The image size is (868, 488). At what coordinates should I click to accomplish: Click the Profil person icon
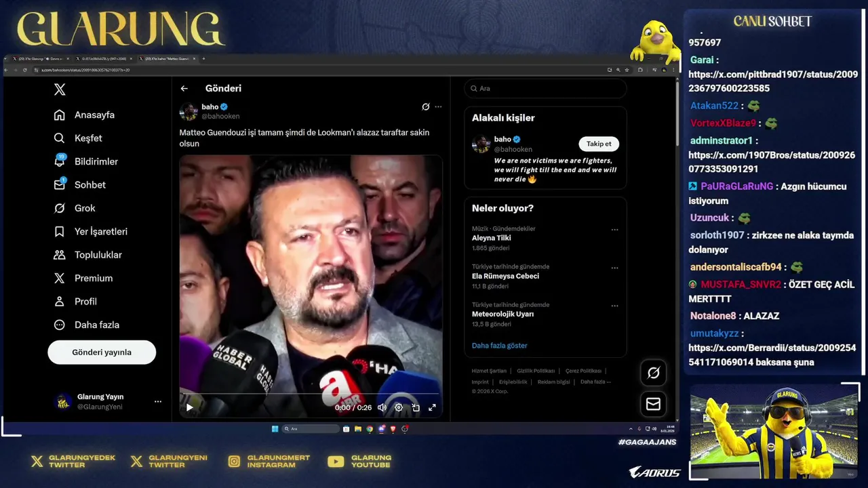pos(60,302)
